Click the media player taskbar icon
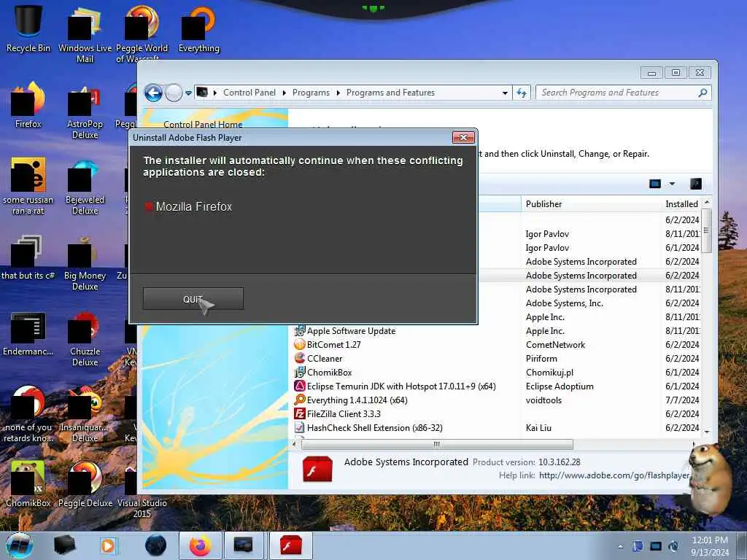Viewport: 747px width, 560px height. tap(109, 545)
